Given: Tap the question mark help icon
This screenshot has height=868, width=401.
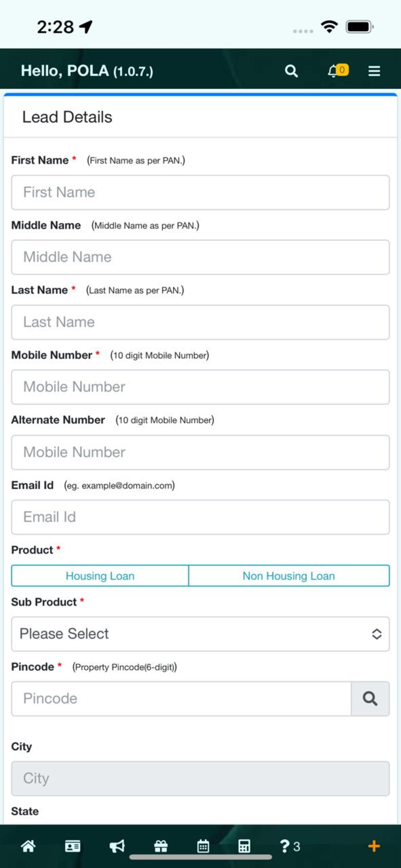Looking at the screenshot, I should (285, 846).
